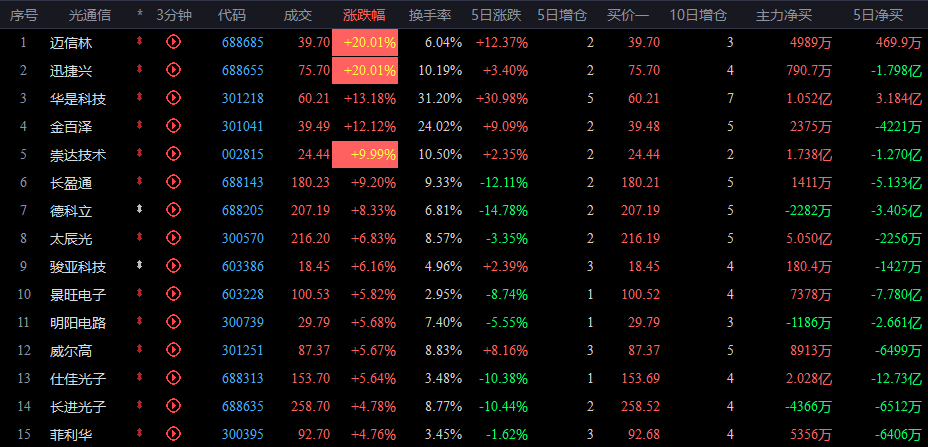Open stock code 300395
This screenshot has width=928, height=447.
243,435
